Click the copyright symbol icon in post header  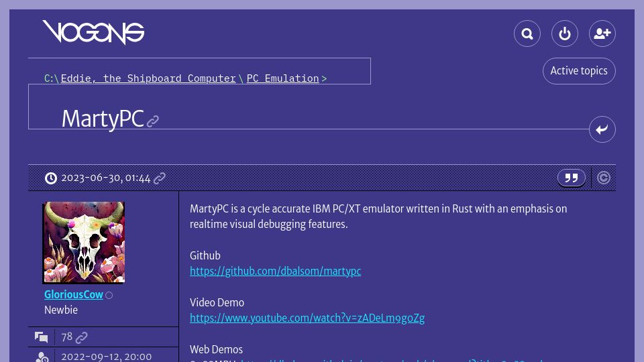603,178
